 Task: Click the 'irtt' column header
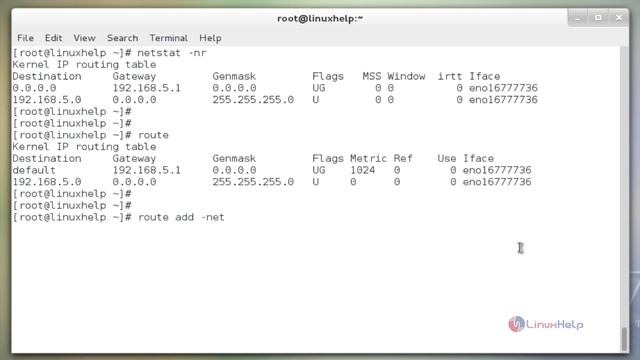pos(450,76)
